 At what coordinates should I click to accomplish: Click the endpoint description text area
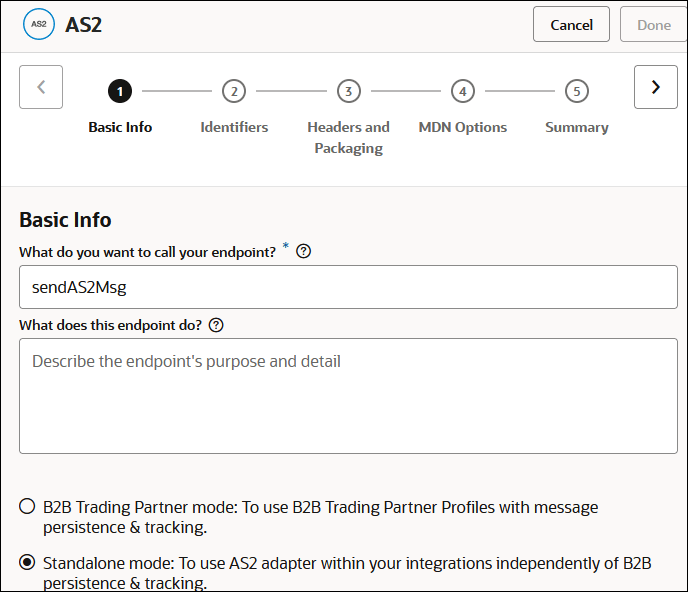(348, 395)
